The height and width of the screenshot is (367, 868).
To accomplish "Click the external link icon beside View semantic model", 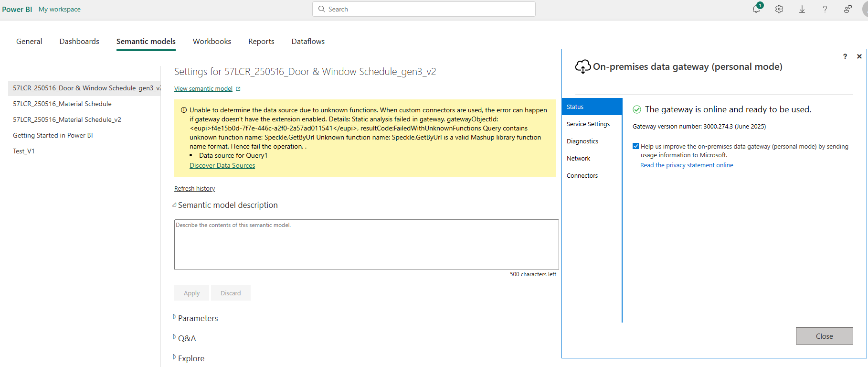I will [x=238, y=89].
